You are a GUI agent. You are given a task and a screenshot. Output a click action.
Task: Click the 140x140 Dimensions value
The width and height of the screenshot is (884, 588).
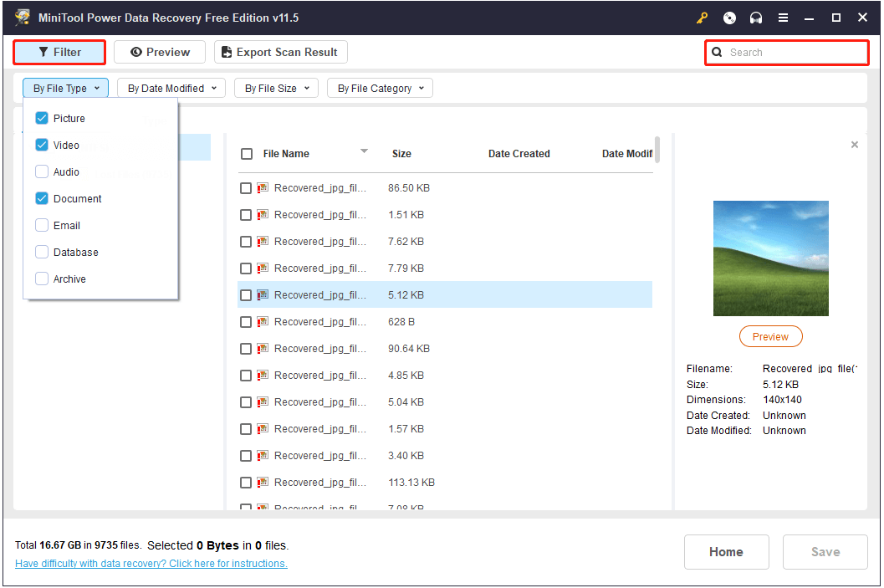coord(782,400)
